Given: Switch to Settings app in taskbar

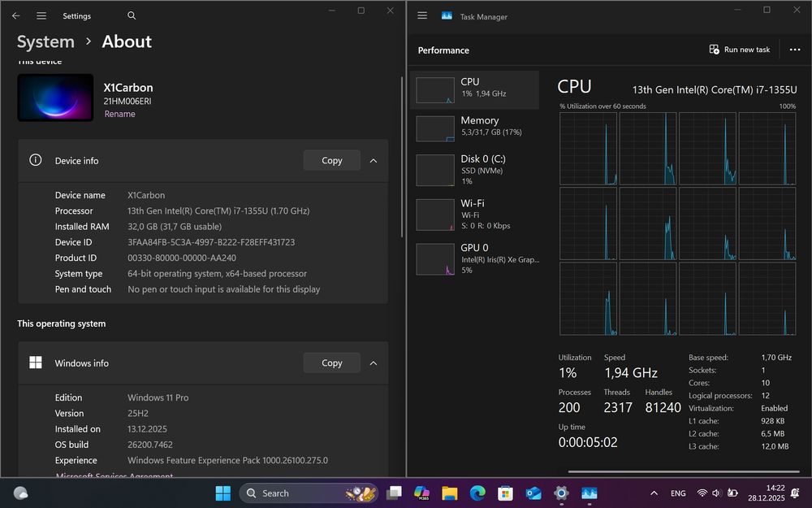Looking at the screenshot, I should tap(561, 493).
